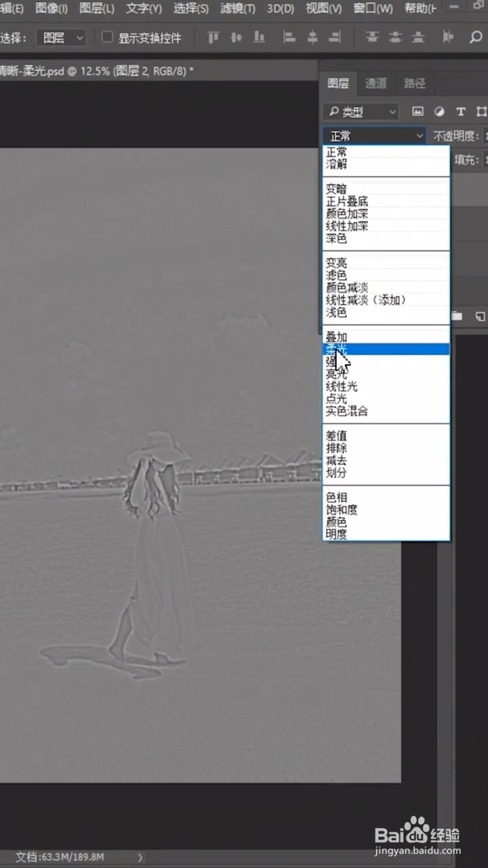Viewport: 488px width, 868px height.
Task: Open the 3D(D) menu
Action: tap(281, 9)
